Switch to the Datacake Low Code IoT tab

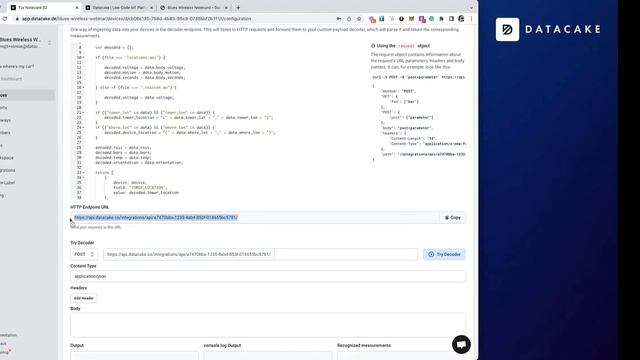pos(119,8)
